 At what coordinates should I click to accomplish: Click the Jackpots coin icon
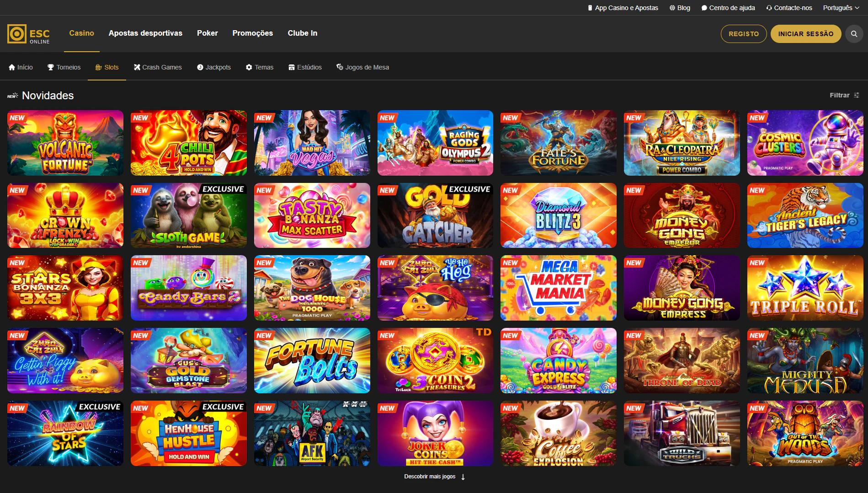(x=200, y=67)
